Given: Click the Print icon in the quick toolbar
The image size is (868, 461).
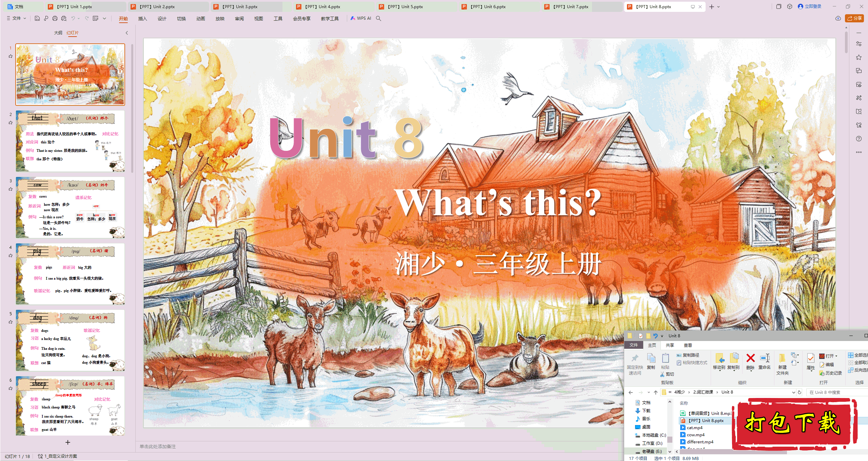Looking at the screenshot, I should click(55, 18).
